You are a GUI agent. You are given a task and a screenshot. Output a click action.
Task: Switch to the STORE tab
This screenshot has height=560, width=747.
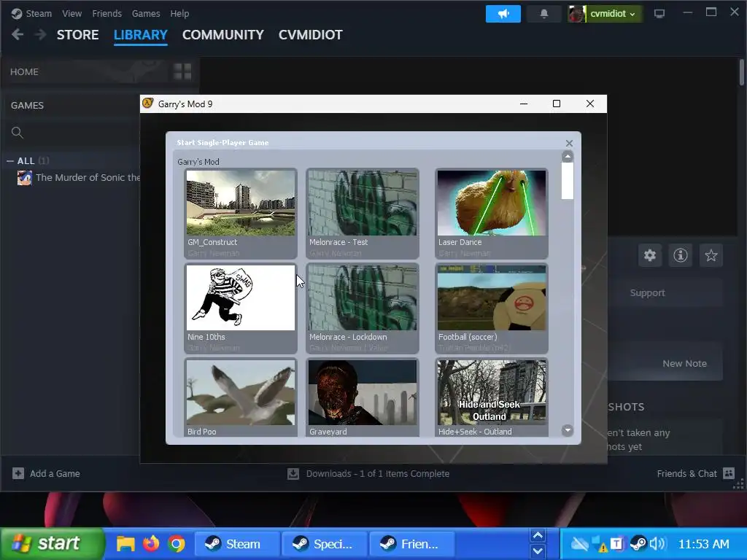click(77, 35)
